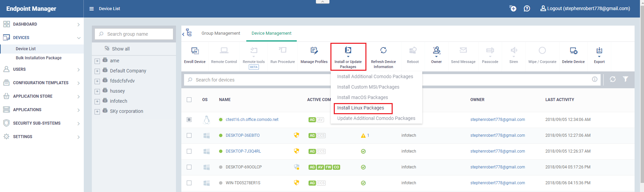Click hamburger menu icon in header
644x192 pixels.
[92, 9]
